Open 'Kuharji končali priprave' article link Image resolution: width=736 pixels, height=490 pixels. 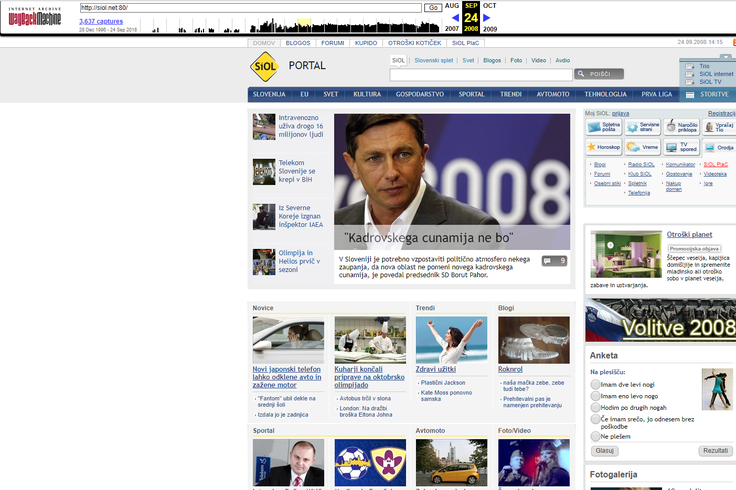[x=369, y=377]
